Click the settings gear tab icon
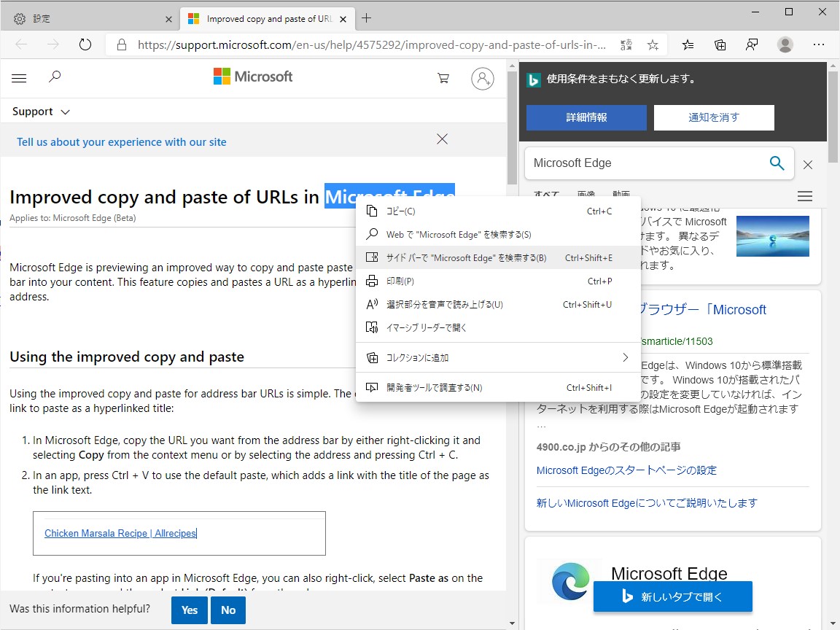The width and height of the screenshot is (840, 630). click(x=20, y=19)
